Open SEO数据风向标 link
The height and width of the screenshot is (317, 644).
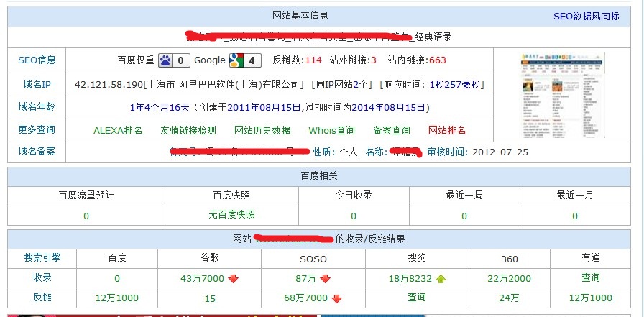click(586, 16)
